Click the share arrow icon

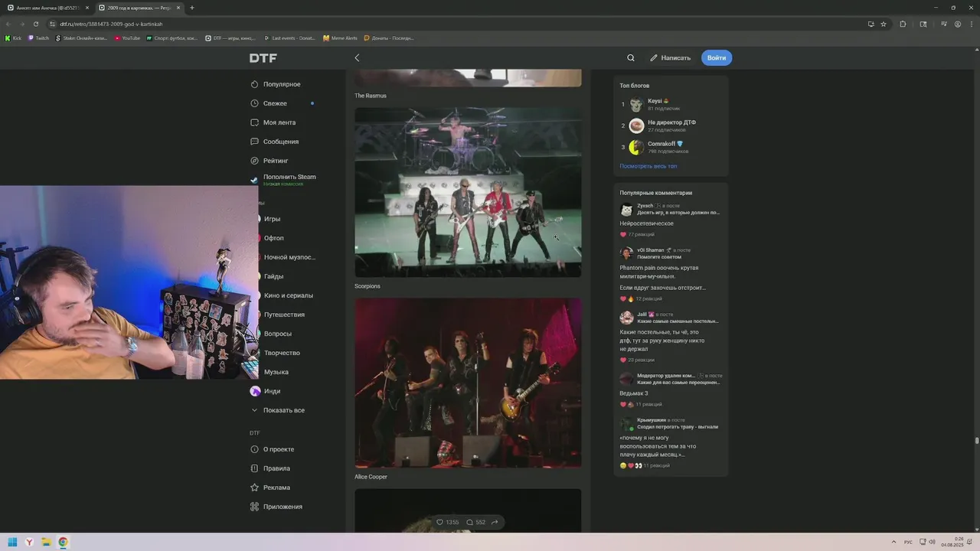click(x=495, y=523)
